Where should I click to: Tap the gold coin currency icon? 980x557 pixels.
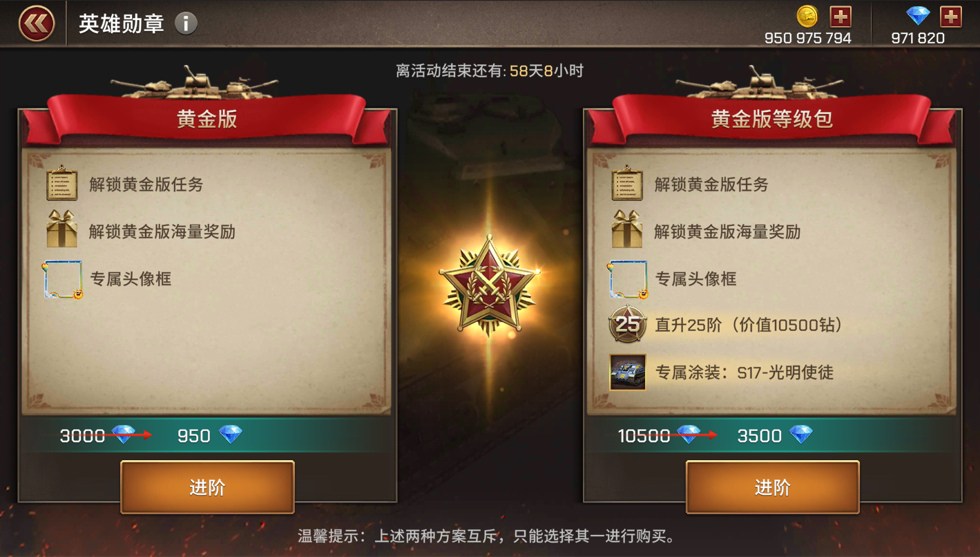808,16
